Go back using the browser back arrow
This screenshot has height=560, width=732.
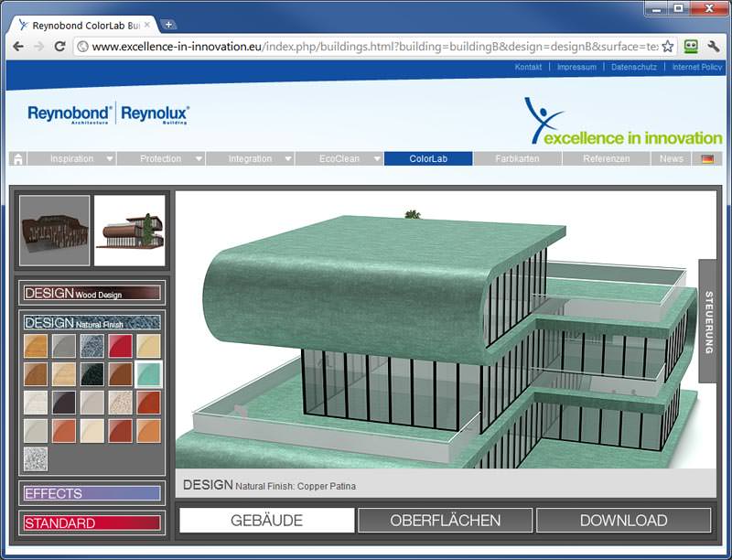[x=18, y=46]
